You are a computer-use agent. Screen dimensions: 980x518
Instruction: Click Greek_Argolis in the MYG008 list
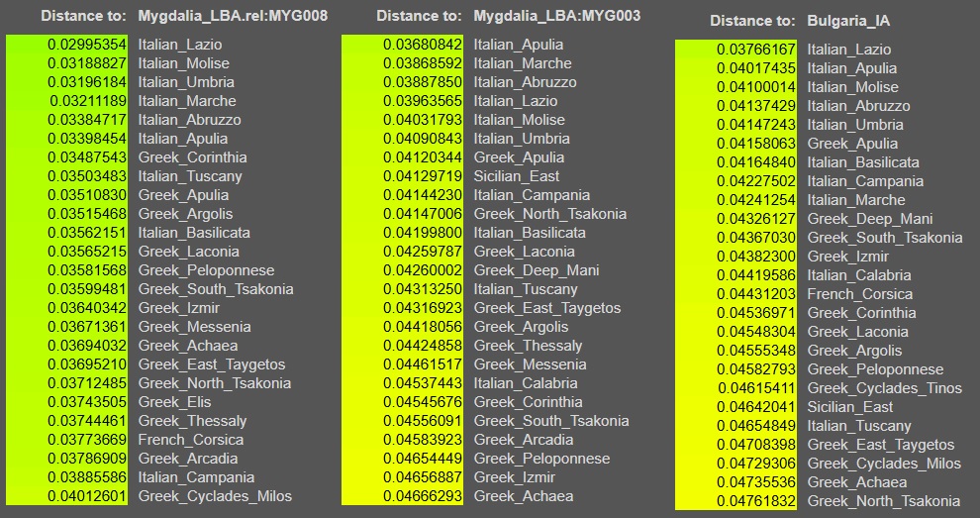185,214
